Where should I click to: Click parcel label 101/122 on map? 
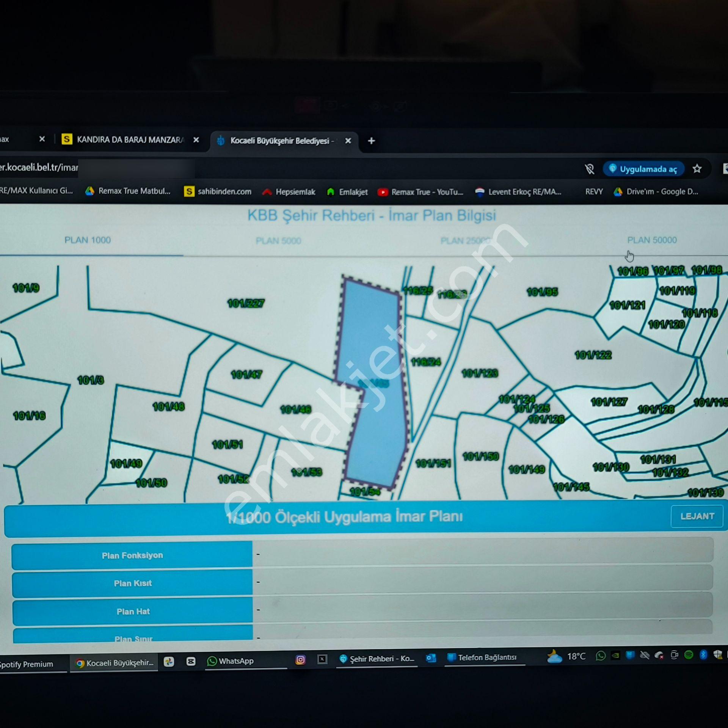pyautogui.click(x=593, y=355)
